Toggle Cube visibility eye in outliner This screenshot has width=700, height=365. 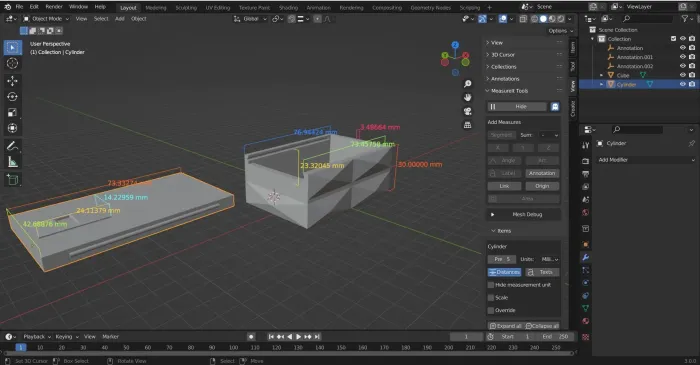(x=683, y=75)
